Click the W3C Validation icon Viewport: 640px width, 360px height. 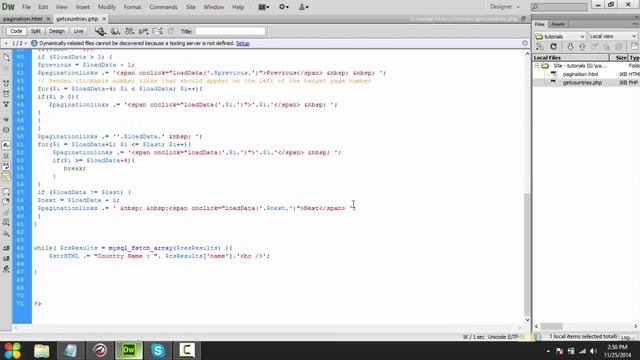pos(144,31)
